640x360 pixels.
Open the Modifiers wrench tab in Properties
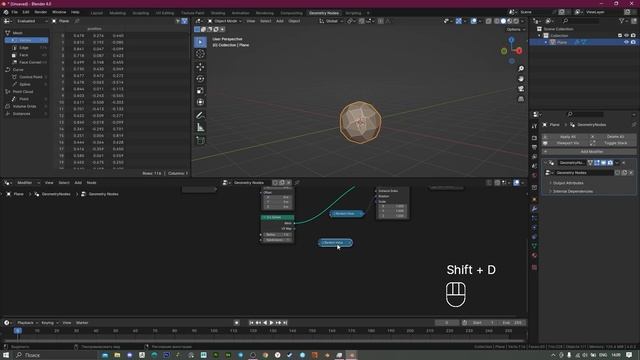(534, 209)
